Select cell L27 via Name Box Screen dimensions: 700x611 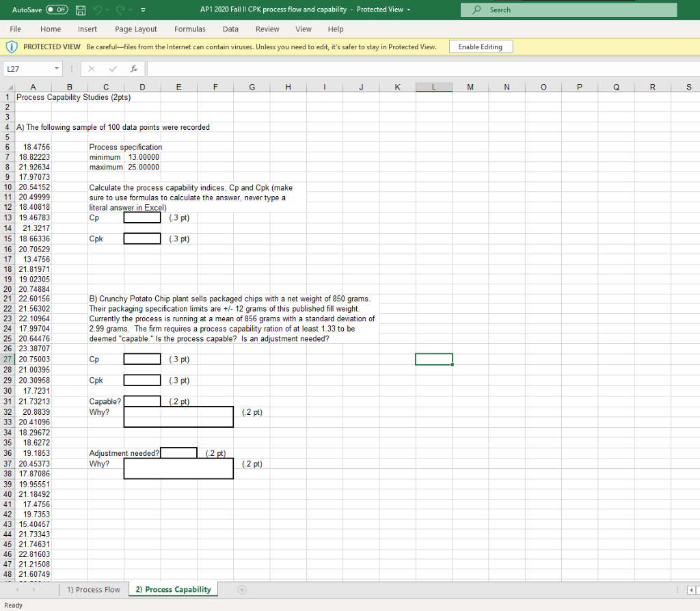[24, 68]
